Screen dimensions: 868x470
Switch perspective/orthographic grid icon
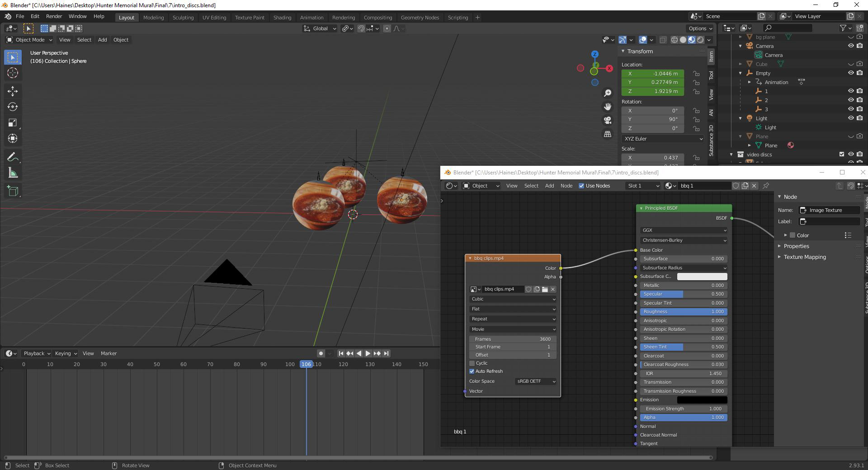click(608, 134)
